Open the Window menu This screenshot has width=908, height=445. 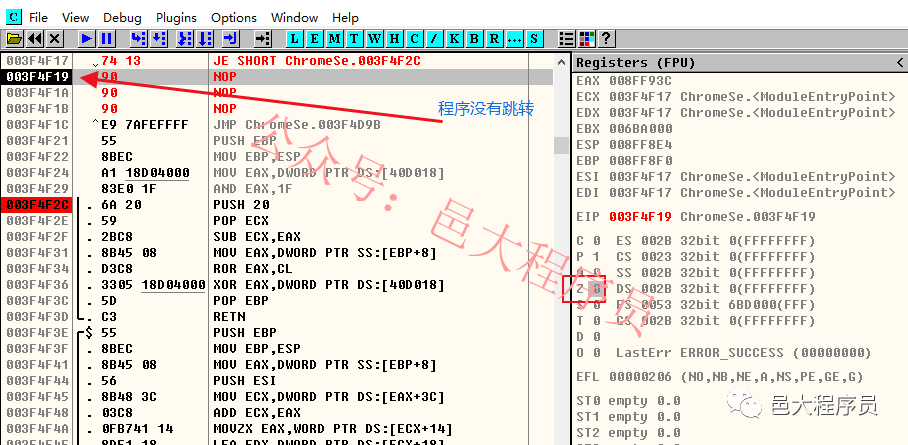294,17
